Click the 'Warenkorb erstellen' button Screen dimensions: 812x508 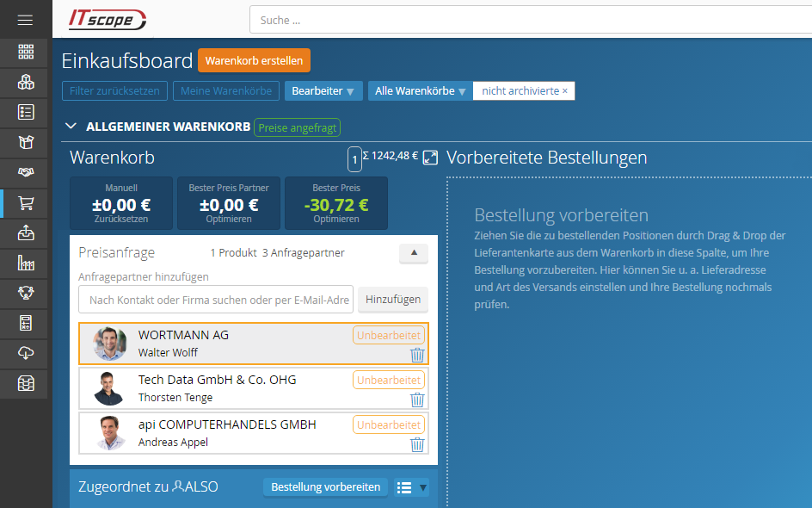pyautogui.click(x=254, y=60)
